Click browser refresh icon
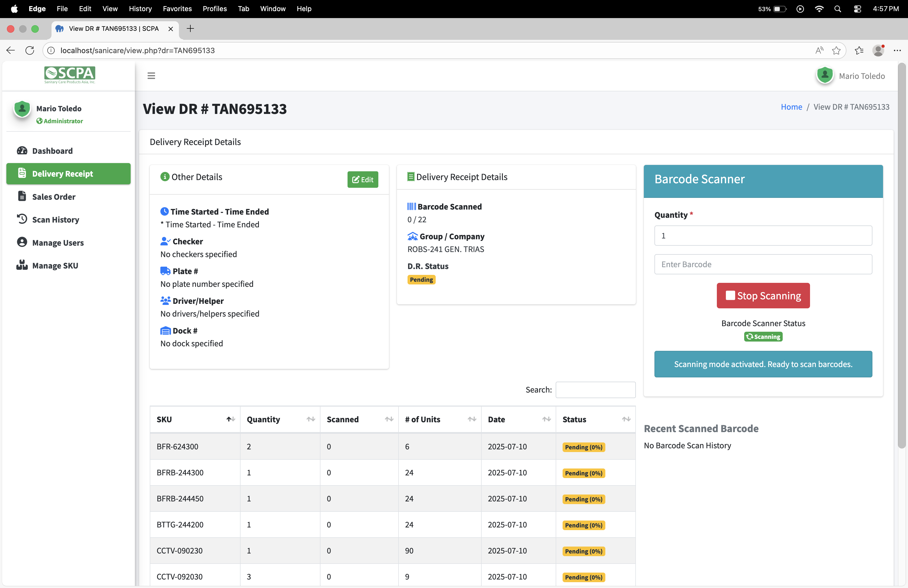This screenshot has height=588, width=908. 30,50
